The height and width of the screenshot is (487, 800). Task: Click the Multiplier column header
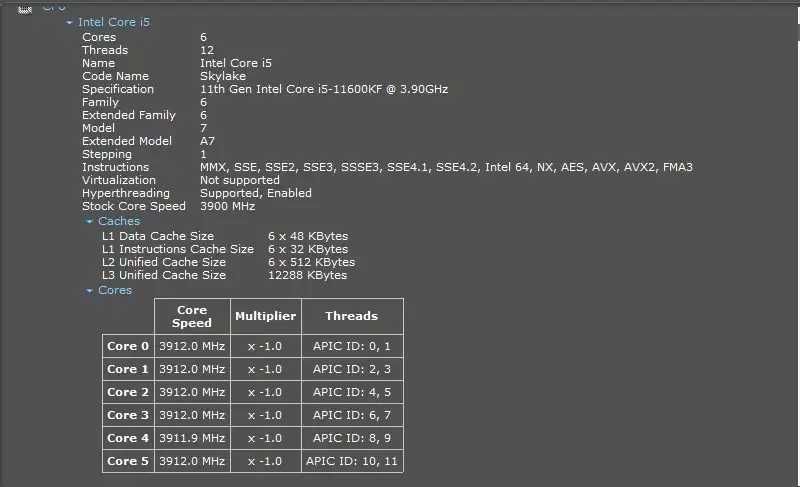point(266,317)
